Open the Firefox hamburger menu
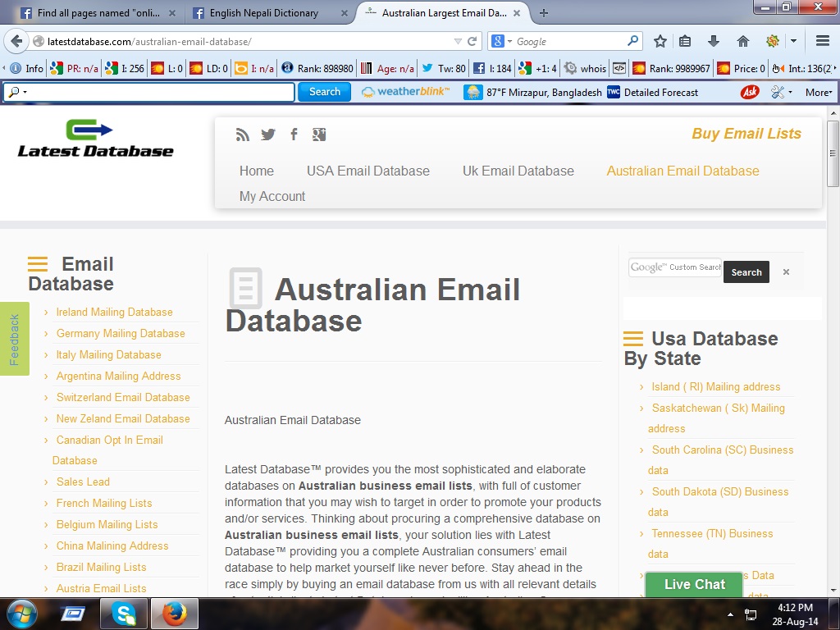The image size is (840, 630). pos(823,41)
